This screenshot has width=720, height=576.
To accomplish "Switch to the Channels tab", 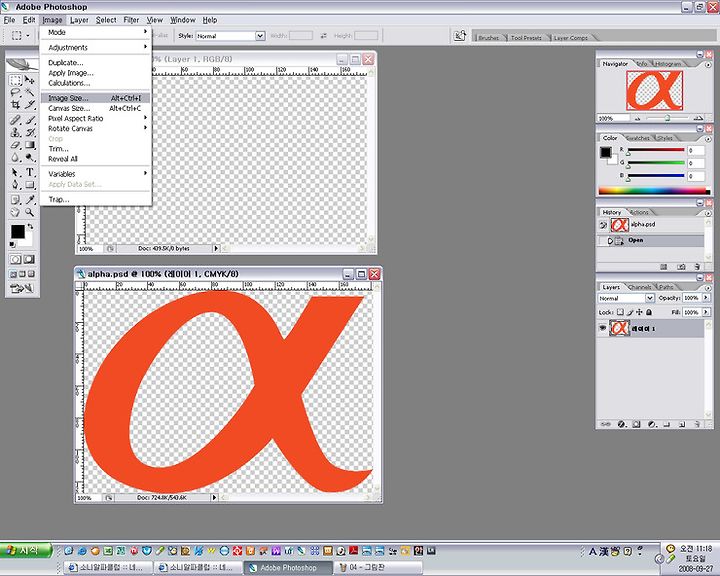I will (639, 287).
